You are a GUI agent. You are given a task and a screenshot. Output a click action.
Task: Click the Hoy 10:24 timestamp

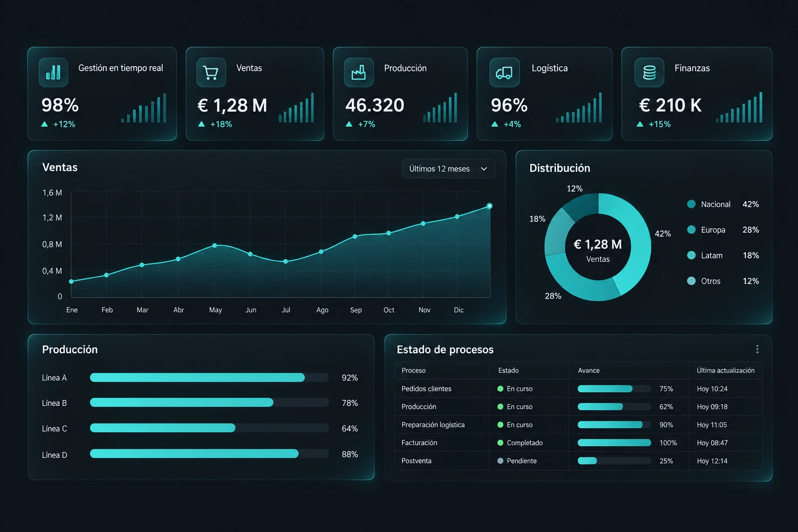[x=712, y=389]
